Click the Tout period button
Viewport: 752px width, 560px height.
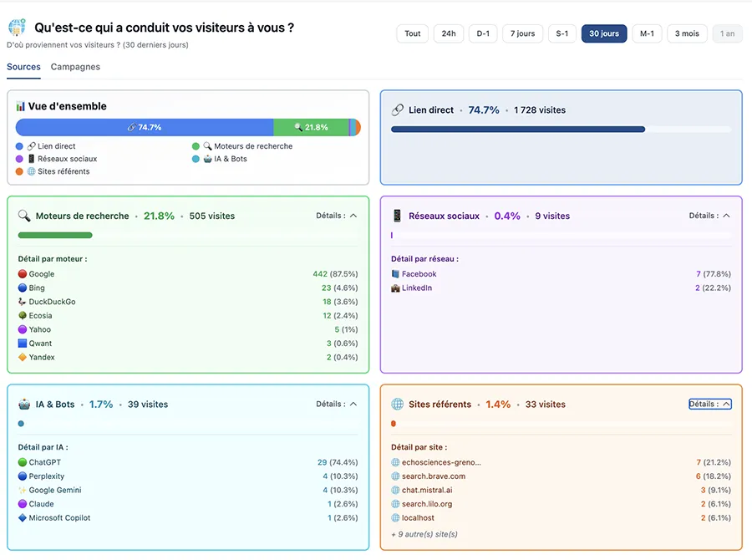coord(413,33)
